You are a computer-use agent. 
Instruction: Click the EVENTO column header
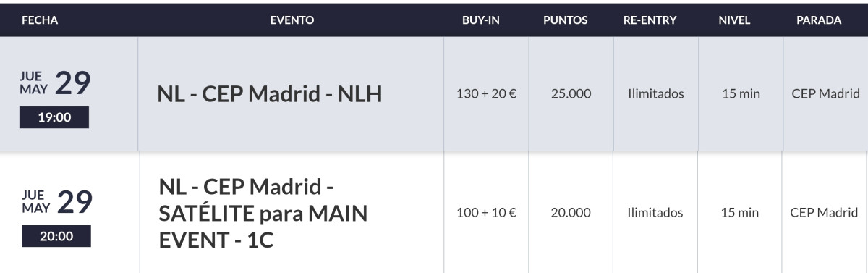292,20
